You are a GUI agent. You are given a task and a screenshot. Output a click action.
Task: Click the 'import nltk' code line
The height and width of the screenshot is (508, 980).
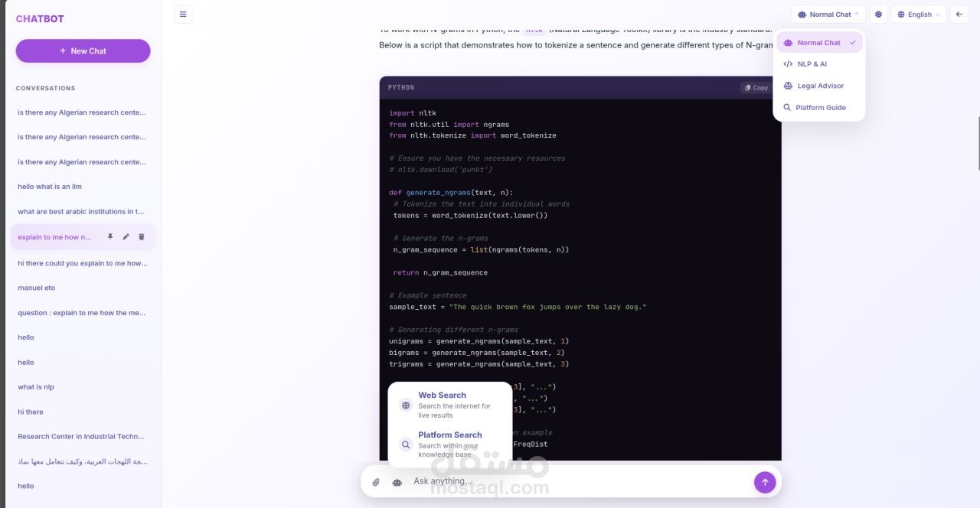412,113
